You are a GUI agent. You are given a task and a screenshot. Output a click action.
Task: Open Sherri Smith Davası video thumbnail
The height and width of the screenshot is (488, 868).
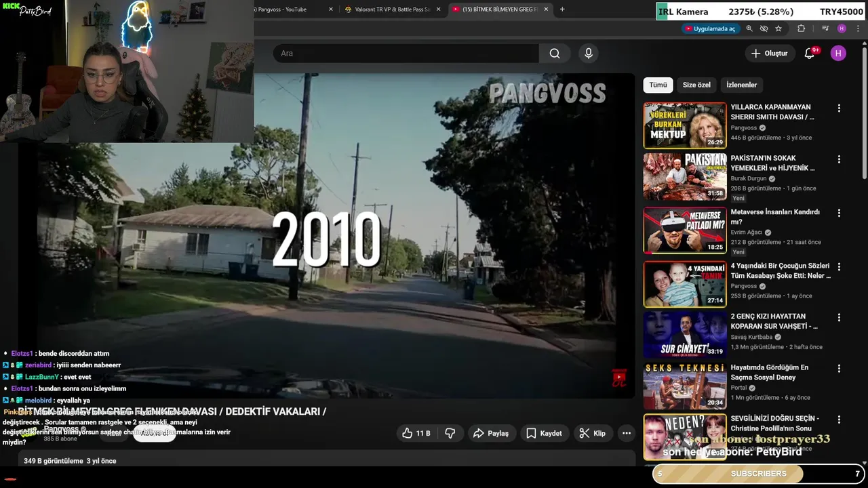tap(685, 125)
